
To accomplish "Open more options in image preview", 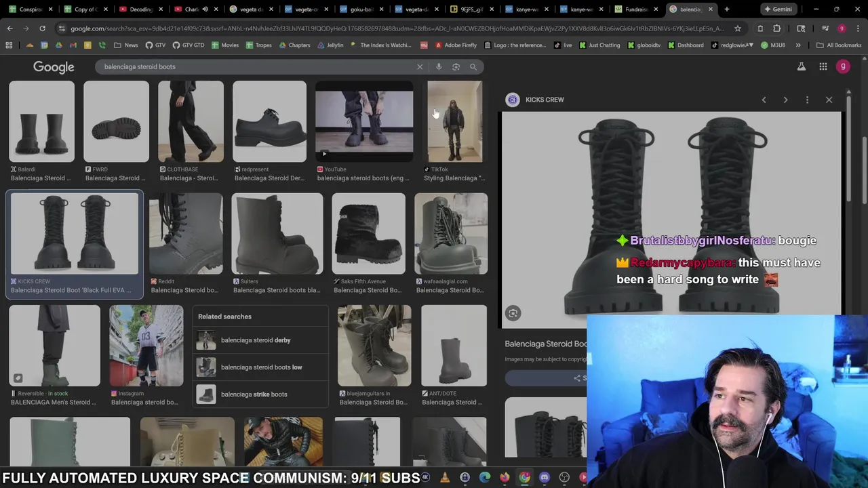I will (807, 100).
